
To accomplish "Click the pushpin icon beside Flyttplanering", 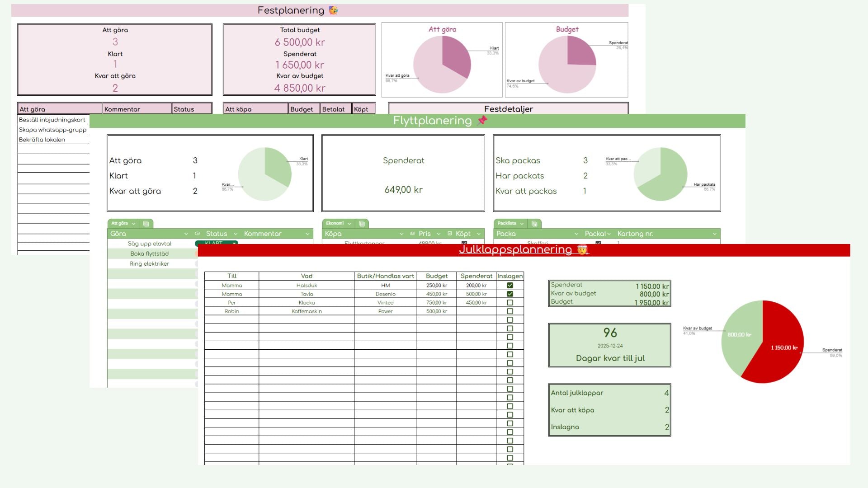I will [x=482, y=121].
